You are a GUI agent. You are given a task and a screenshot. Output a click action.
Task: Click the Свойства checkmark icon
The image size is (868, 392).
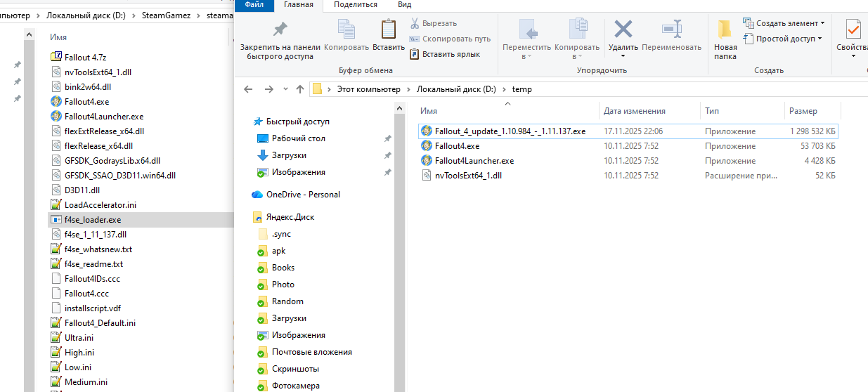[x=853, y=30]
